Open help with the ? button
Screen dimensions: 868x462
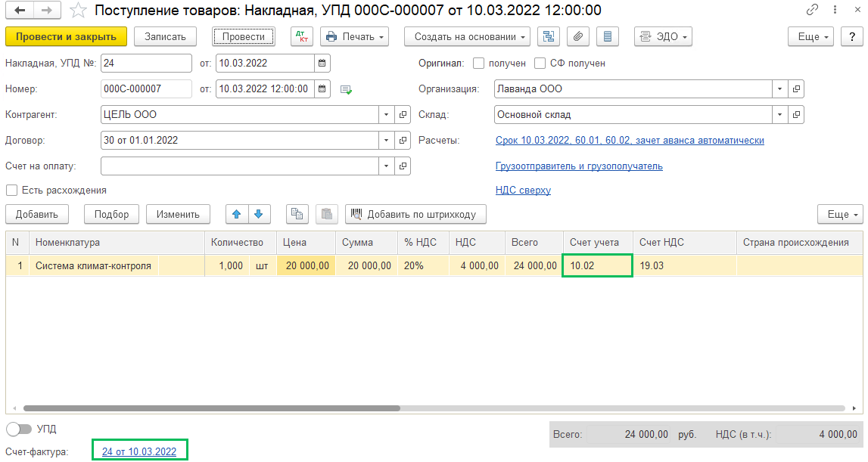point(852,36)
